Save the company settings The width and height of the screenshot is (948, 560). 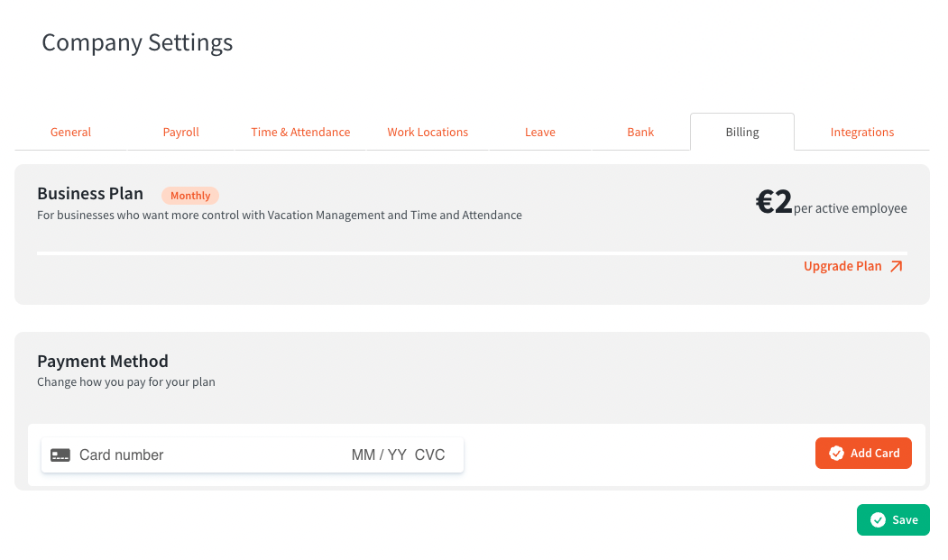pos(893,520)
